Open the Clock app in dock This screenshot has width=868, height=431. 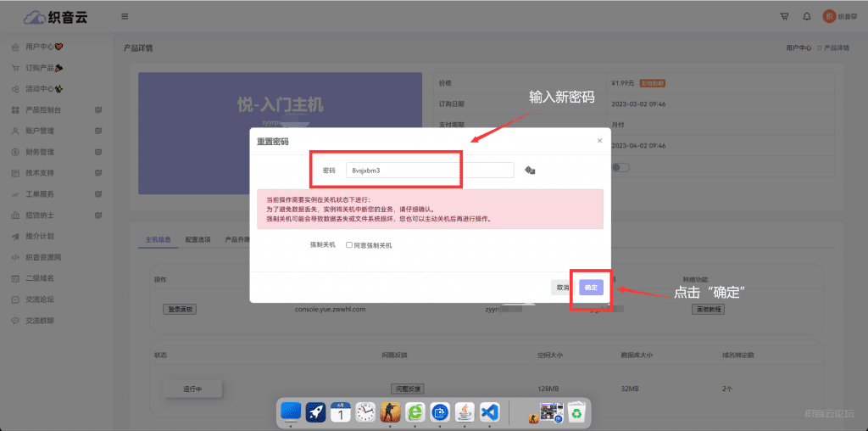point(365,411)
